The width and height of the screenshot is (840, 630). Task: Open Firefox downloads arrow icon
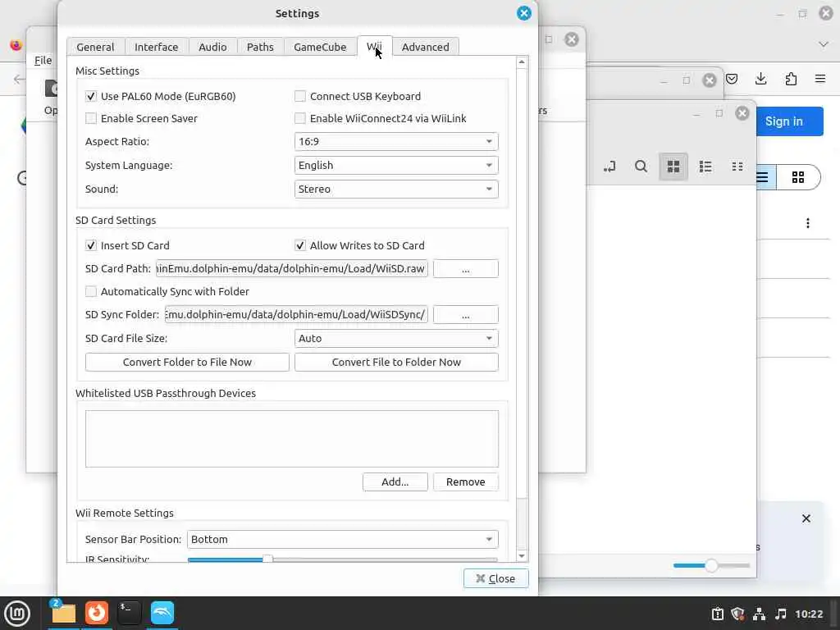click(x=760, y=79)
